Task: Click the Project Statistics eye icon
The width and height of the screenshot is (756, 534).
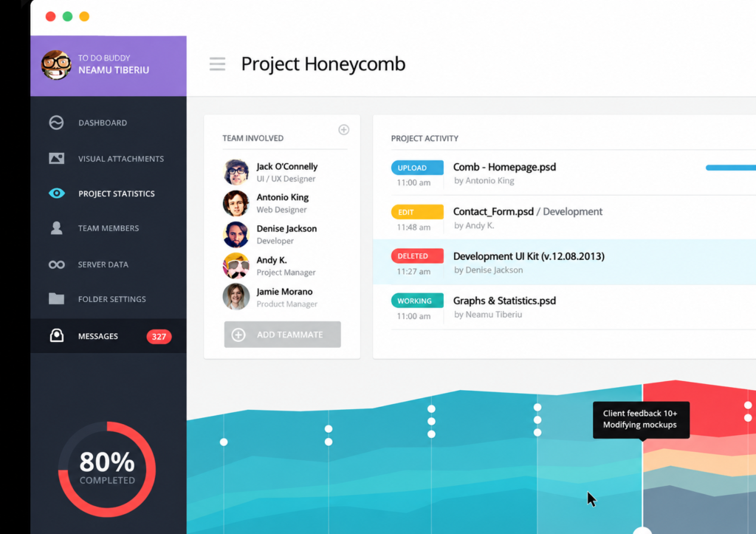Action: click(x=56, y=194)
